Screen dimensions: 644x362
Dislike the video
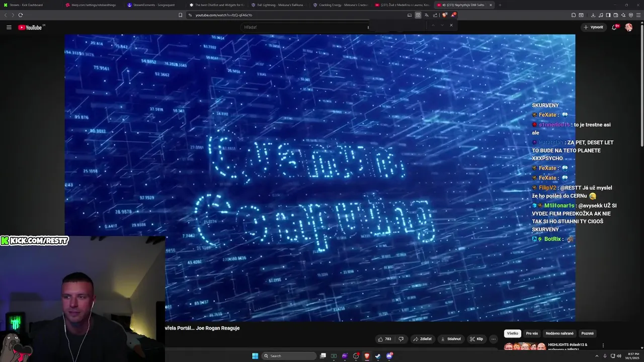pyautogui.click(x=401, y=339)
